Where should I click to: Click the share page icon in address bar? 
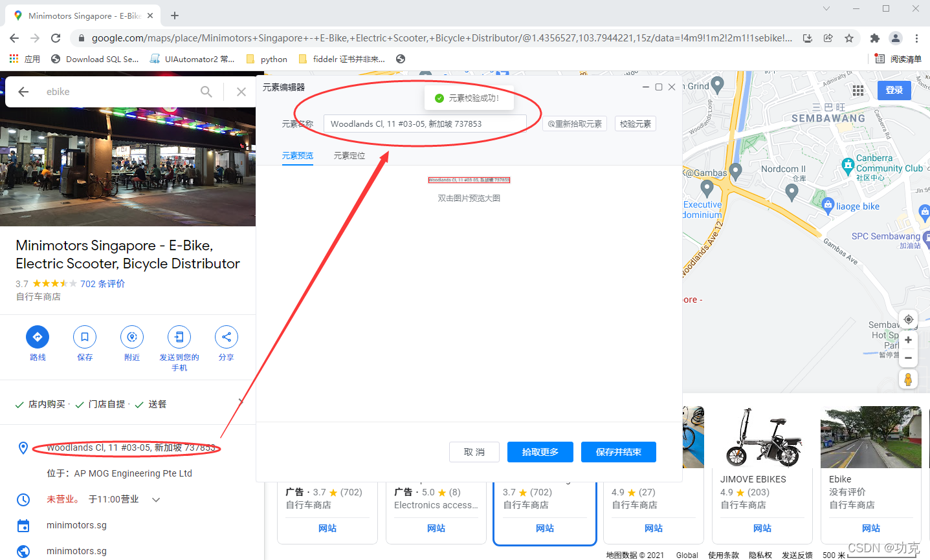828,38
